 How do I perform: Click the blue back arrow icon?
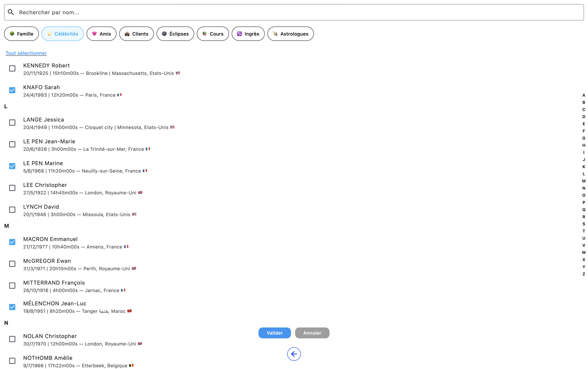[294, 354]
